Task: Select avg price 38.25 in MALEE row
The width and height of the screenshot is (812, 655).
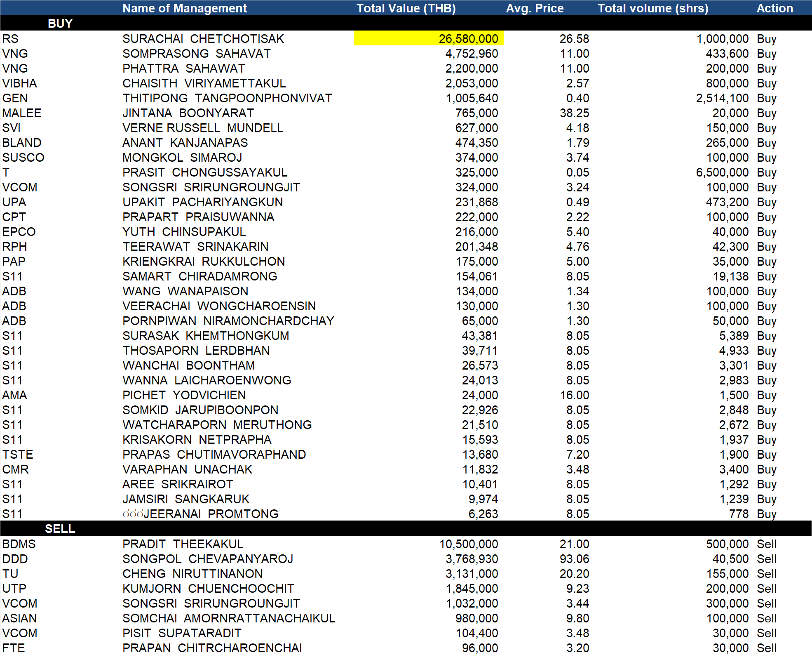Action: [x=574, y=113]
